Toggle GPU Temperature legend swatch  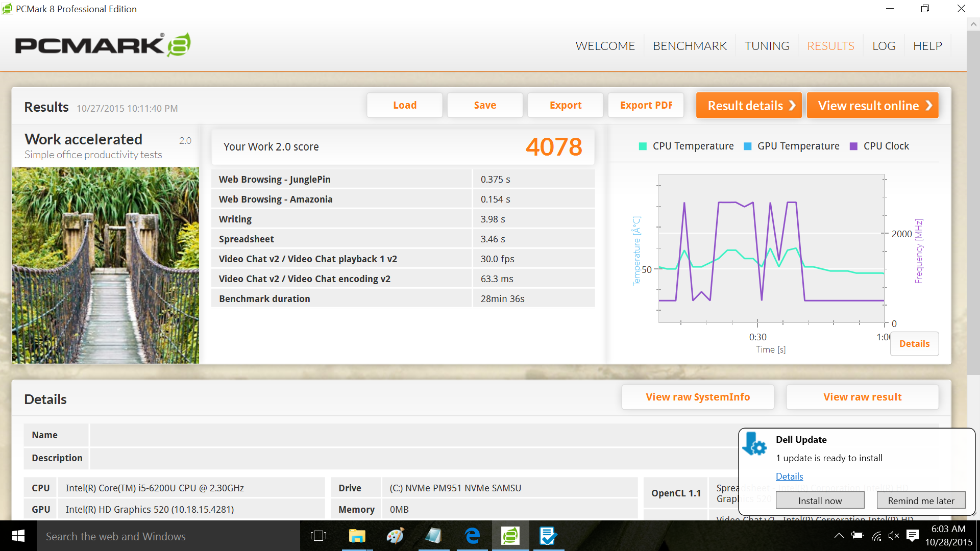pyautogui.click(x=748, y=146)
